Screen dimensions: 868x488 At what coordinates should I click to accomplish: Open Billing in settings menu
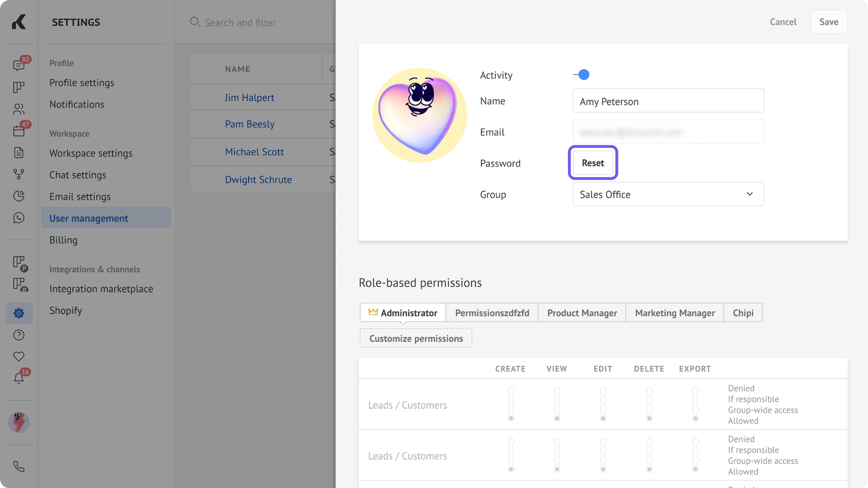[x=64, y=240]
